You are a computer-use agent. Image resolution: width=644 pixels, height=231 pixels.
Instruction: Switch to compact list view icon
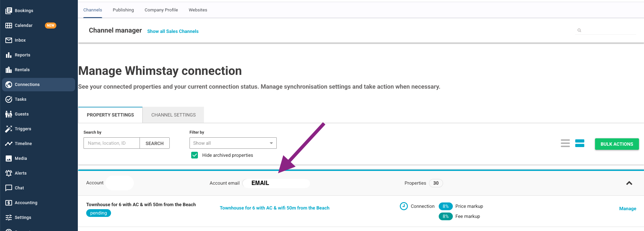565,143
